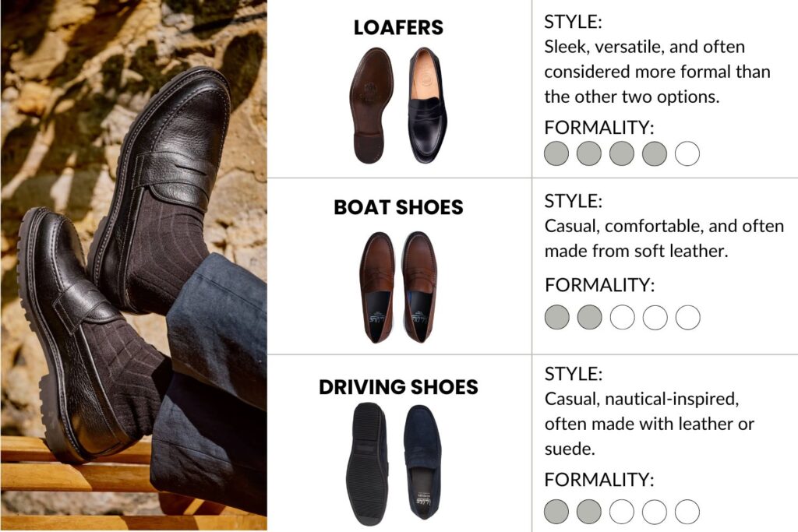Viewport: 798px width, 532px height.
Task: Select the fourth filled formality circle for loafers
Action: [x=655, y=153]
